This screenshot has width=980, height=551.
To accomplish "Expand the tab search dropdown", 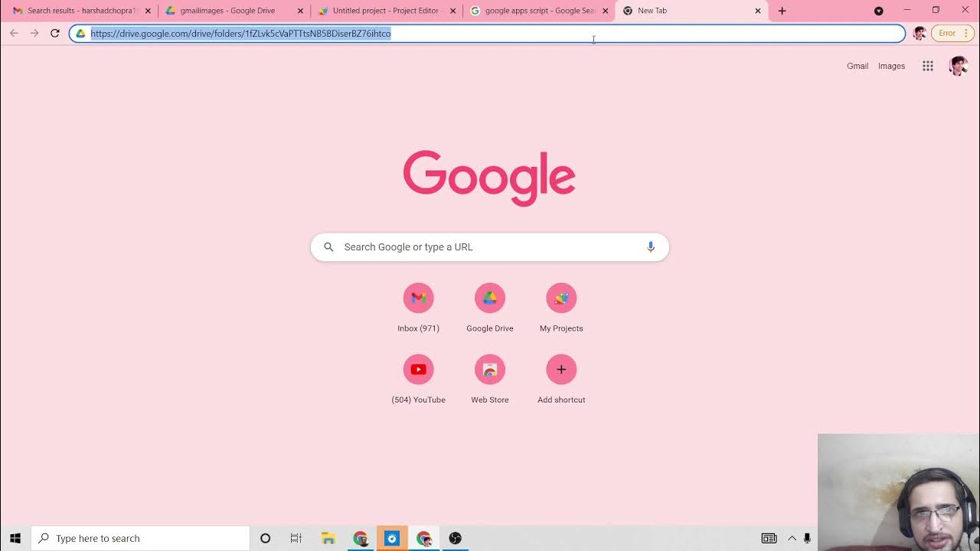I will (878, 11).
